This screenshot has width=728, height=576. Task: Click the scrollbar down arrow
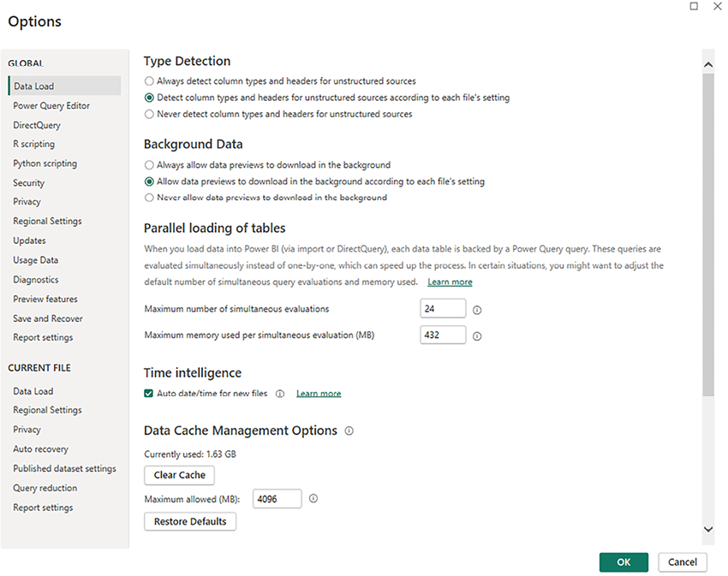[x=708, y=530]
